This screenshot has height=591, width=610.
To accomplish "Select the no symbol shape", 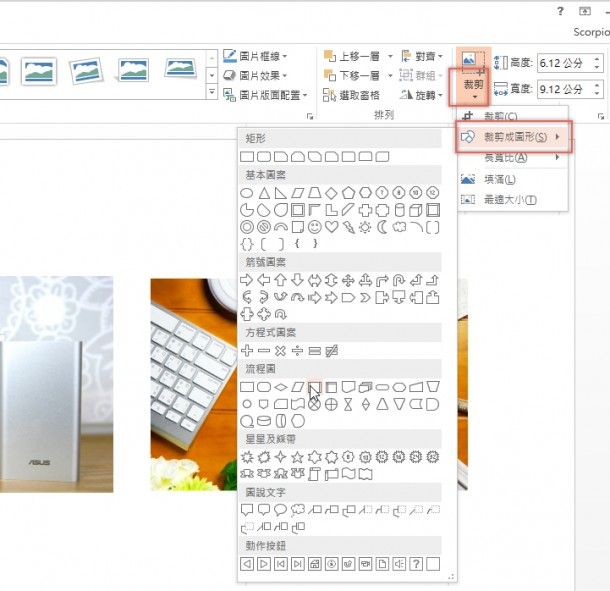I will click(x=264, y=227).
